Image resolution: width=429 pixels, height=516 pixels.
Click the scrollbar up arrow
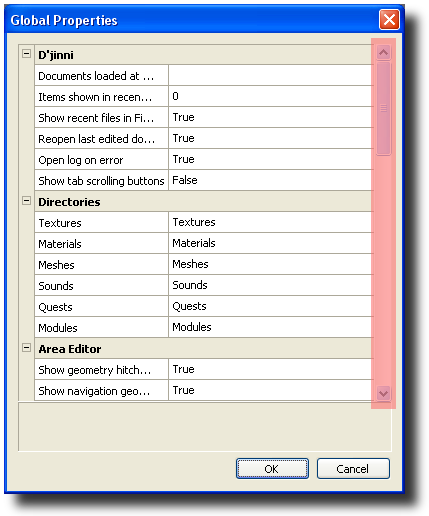(x=383, y=52)
